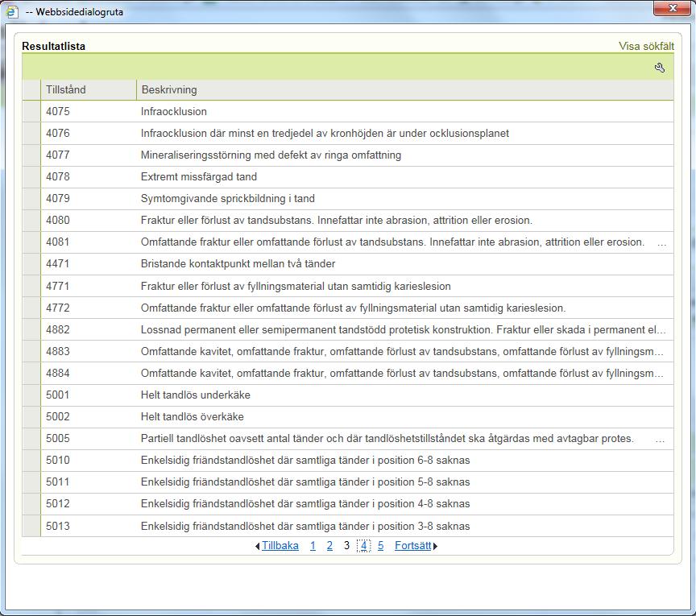The width and height of the screenshot is (696, 616).
Task: Click 'Symtomgivande sprickbildning i tand'
Action: 228,198
